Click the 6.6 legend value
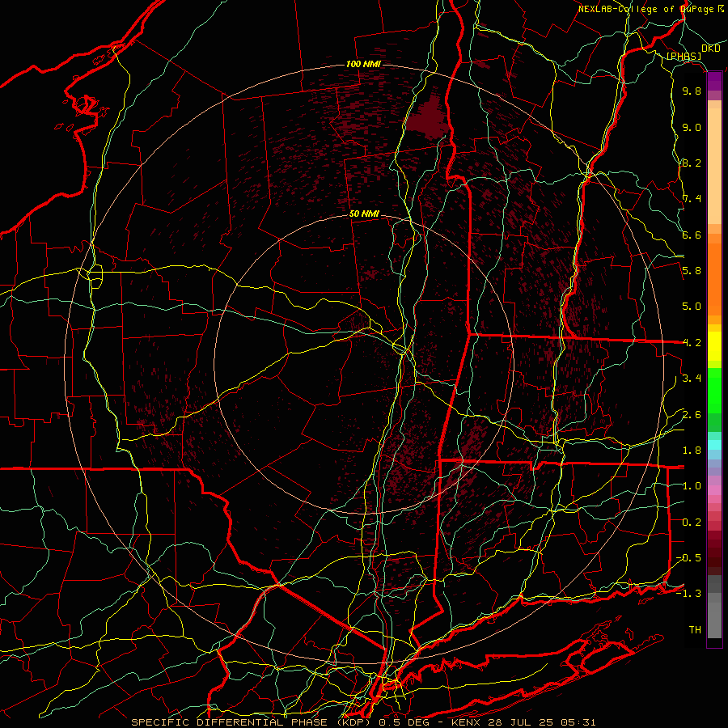The image size is (728, 728). pos(692,235)
